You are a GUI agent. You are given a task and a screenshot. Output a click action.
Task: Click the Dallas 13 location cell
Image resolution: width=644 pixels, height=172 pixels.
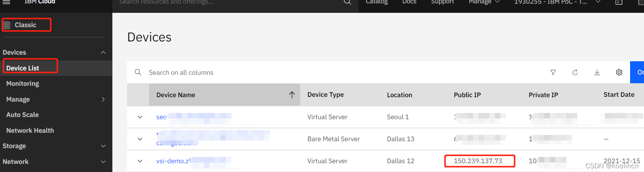pos(401,139)
